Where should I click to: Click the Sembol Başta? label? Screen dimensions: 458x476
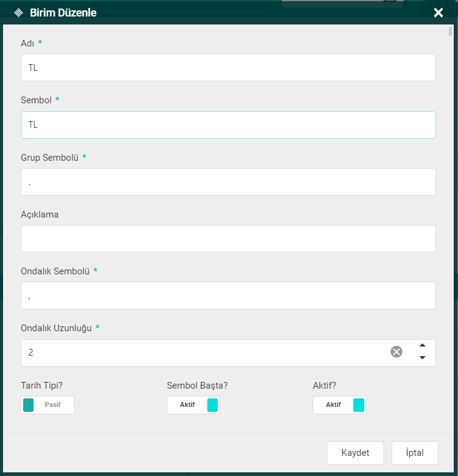point(197,386)
